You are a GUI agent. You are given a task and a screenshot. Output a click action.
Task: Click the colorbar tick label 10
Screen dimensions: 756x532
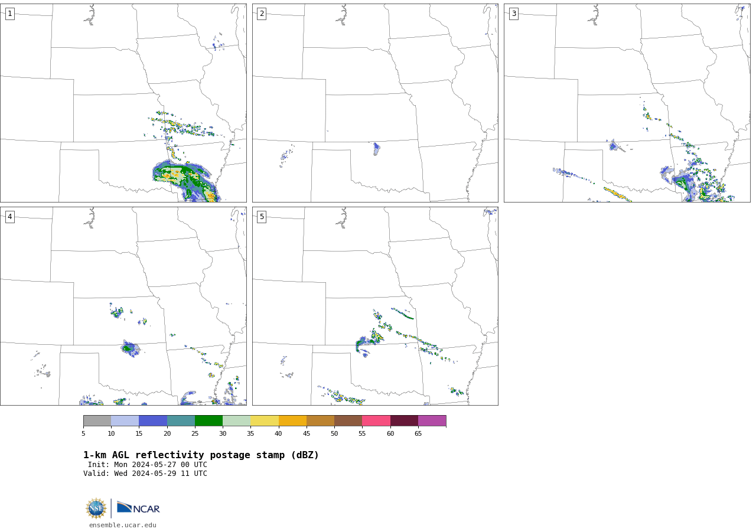(x=111, y=434)
